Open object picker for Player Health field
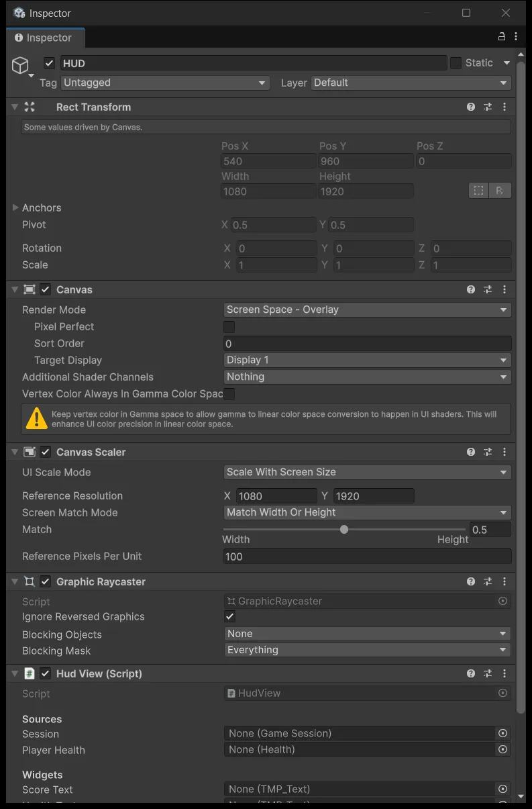This screenshot has height=809, width=532. pos(502,749)
